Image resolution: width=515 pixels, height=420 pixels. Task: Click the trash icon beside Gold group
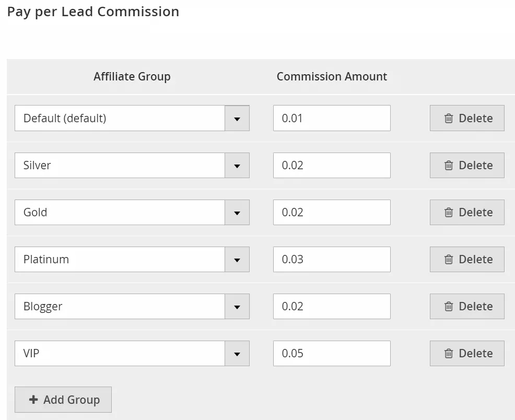point(448,212)
